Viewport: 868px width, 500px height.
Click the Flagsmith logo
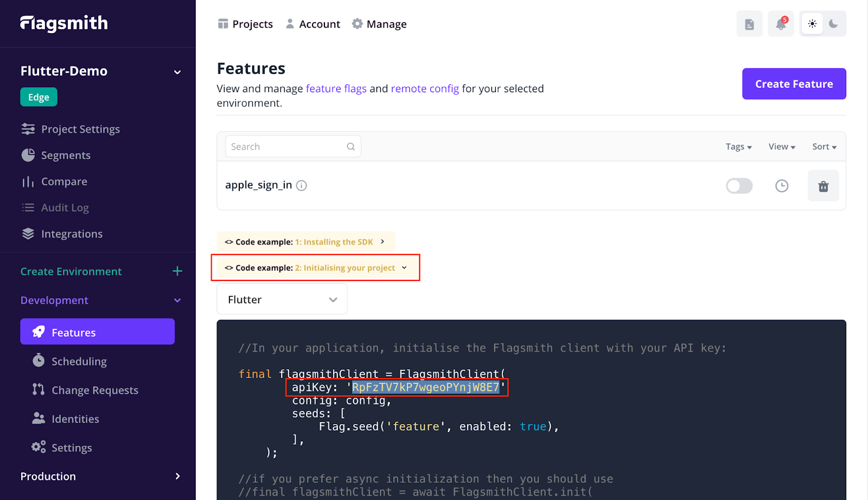tap(64, 23)
